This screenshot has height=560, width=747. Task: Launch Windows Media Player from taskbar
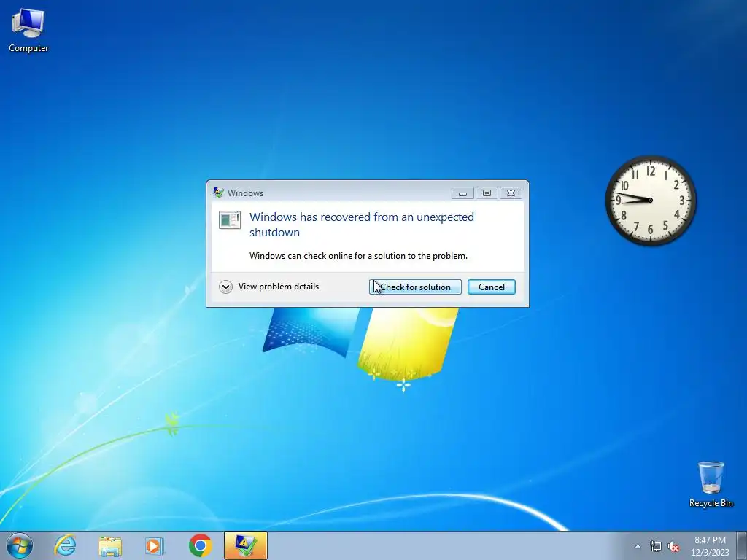click(x=155, y=545)
